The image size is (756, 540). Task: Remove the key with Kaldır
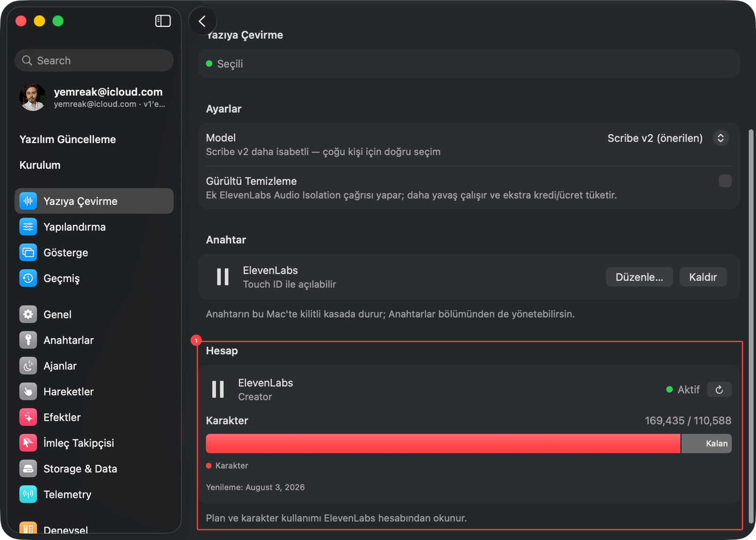click(703, 277)
